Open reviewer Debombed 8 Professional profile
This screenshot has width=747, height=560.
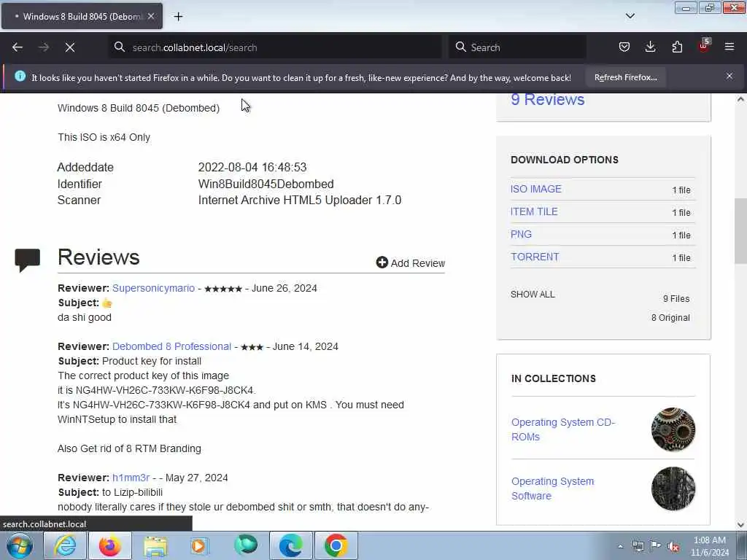(172, 346)
